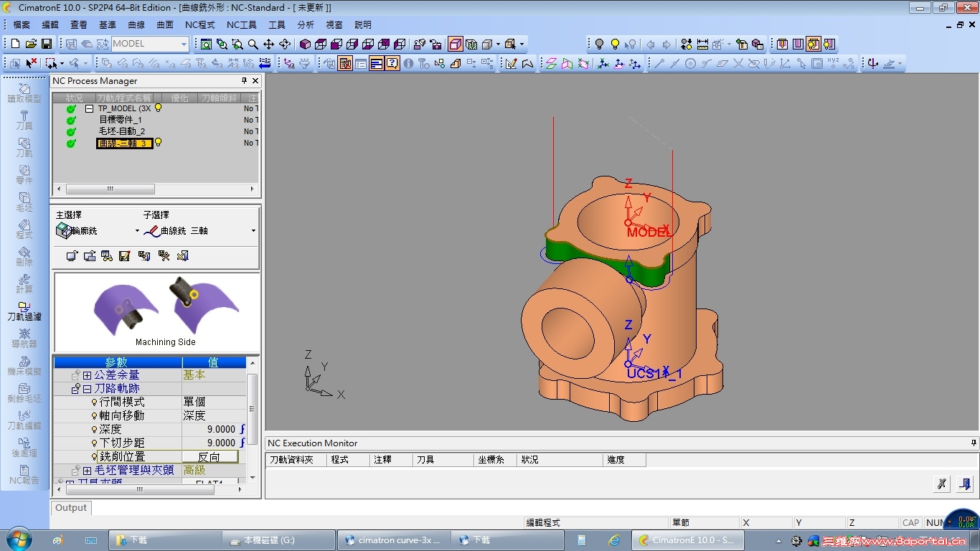Click the last icon in procedure toolbar

[x=182, y=255]
